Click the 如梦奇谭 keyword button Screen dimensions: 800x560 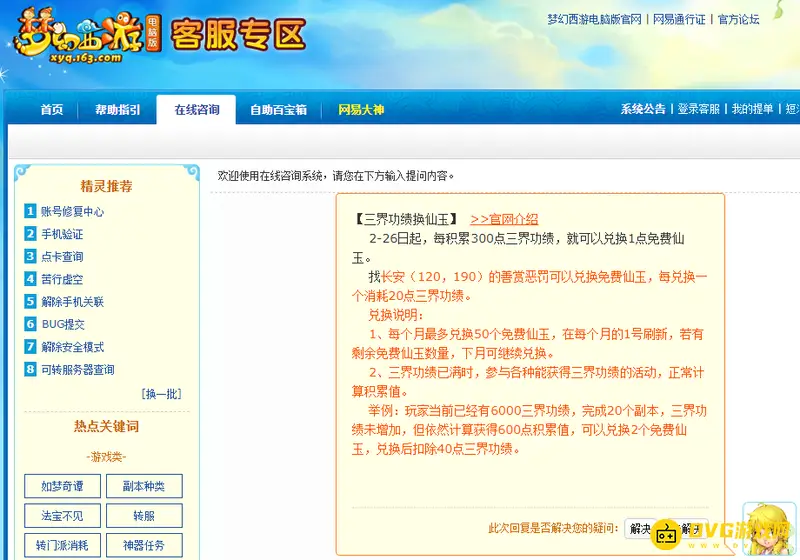(62, 486)
